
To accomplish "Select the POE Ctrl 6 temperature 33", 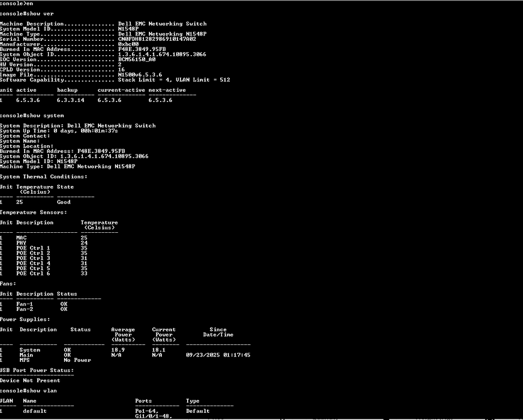I will pyautogui.click(x=84, y=274).
